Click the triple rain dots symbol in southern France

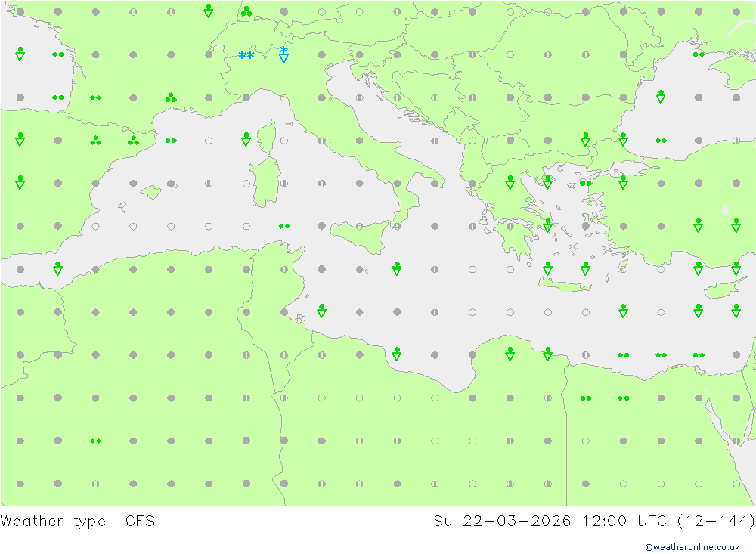(171, 98)
